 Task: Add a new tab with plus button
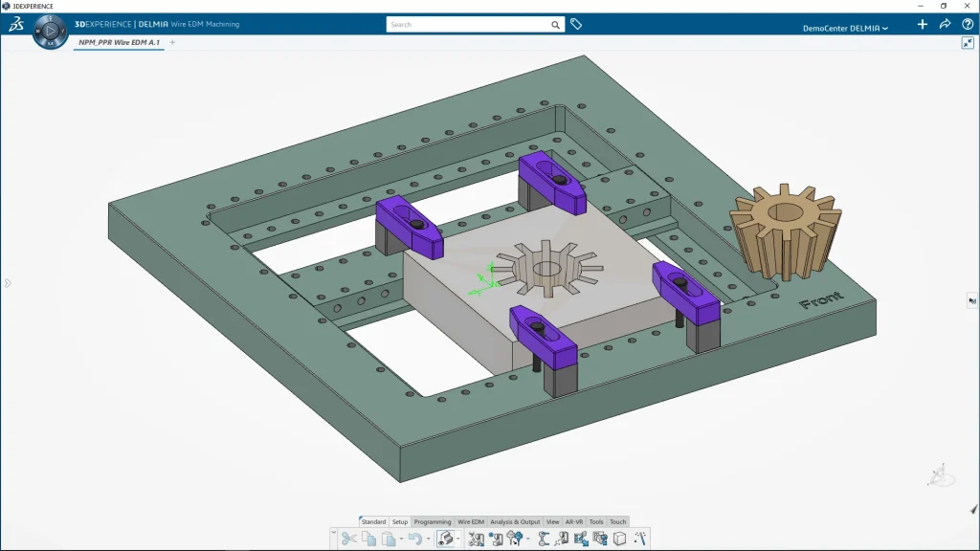pyautogui.click(x=173, y=42)
